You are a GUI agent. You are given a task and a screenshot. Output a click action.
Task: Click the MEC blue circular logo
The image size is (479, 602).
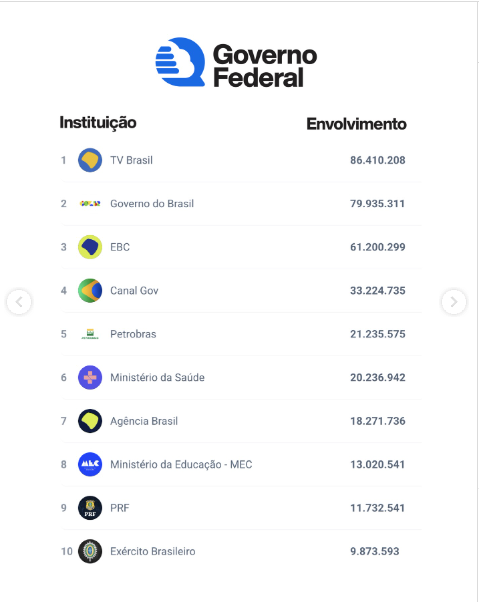(90, 464)
